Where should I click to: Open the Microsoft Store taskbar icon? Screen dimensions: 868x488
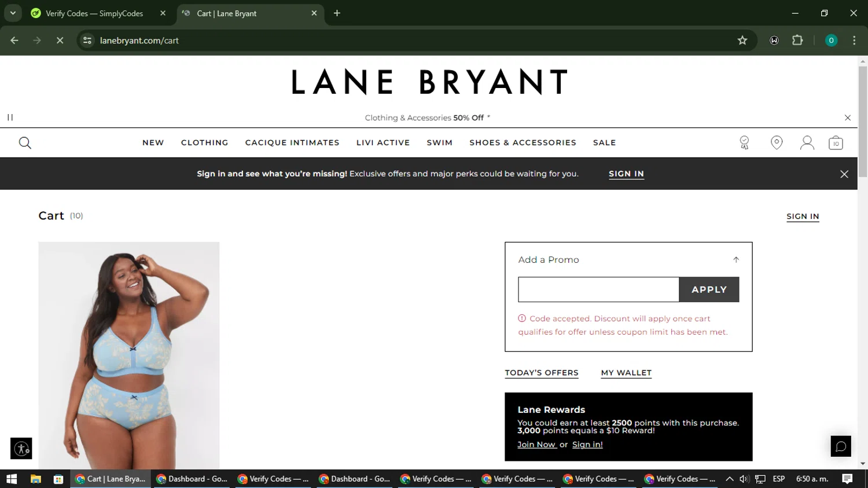[58, 479]
